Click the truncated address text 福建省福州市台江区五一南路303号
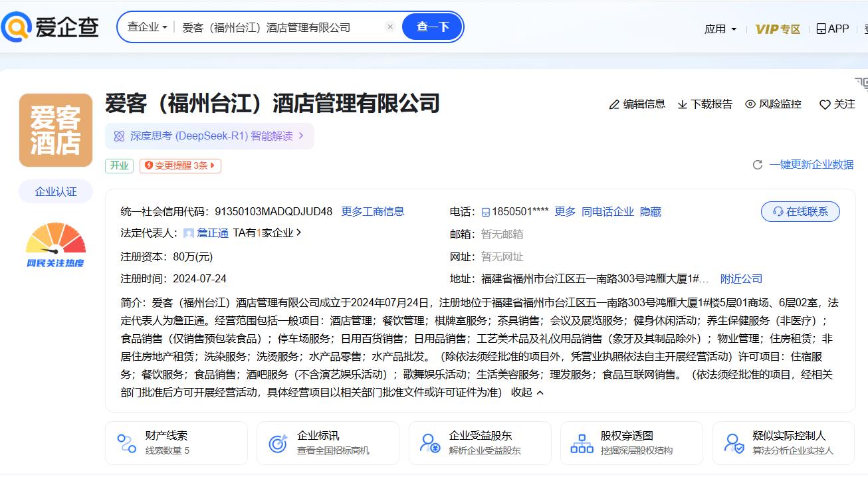868x477 pixels. (595, 279)
